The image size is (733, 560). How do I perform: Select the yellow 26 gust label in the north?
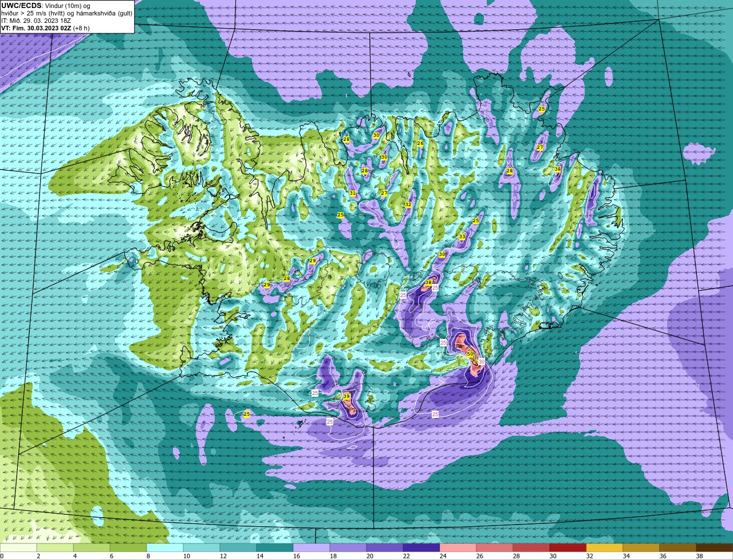pos(420,144)
